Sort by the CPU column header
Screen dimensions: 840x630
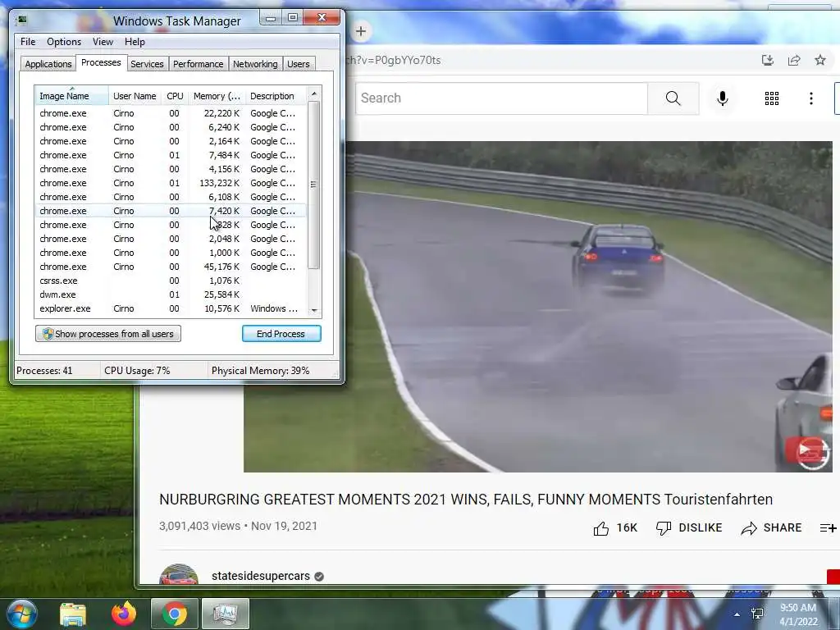tap(175, 96)
